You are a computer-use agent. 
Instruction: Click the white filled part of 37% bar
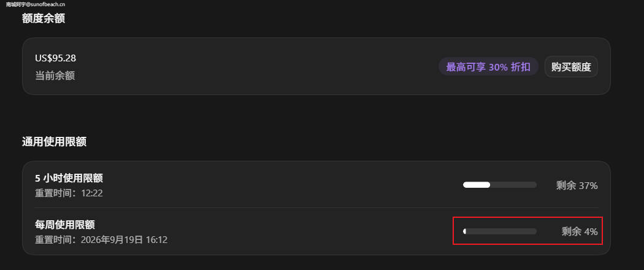477,185
